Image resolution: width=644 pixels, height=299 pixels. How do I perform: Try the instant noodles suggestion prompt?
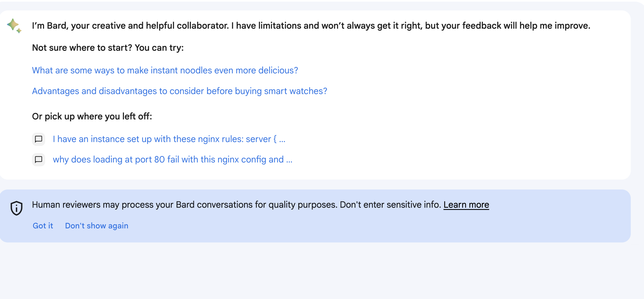click(x=165, y=70)
